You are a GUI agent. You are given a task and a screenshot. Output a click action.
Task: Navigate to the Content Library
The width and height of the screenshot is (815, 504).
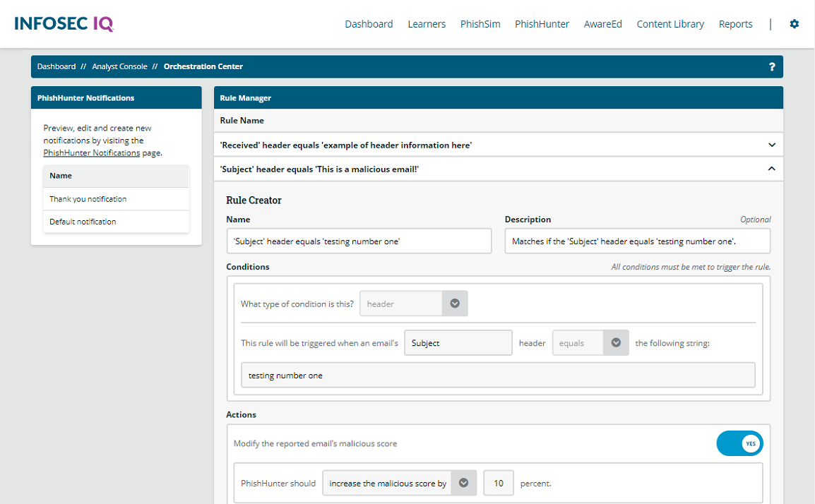pos(670,24)
